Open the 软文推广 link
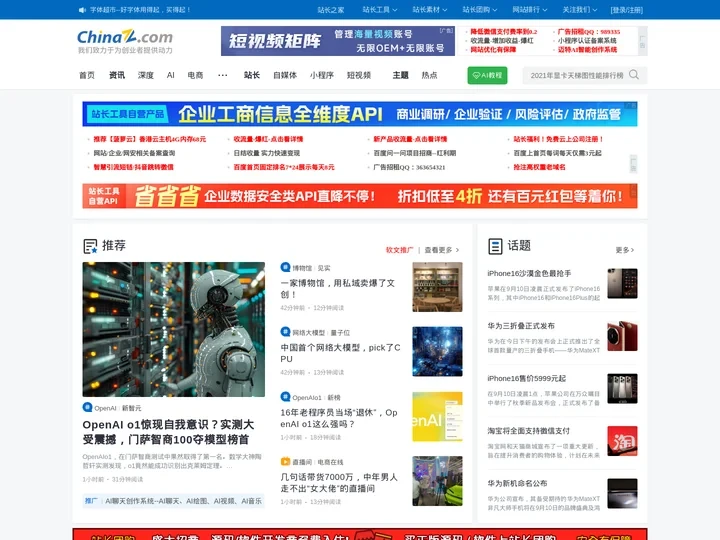The image size is (720, 540). (x=399, y=250)
